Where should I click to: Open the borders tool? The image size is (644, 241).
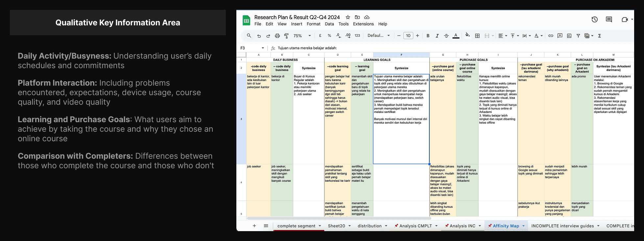point(477,36)
